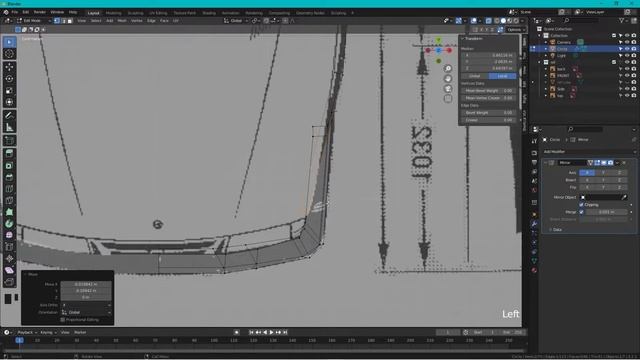Click the timeline play button
This screenshot has height=360, width=640.
click(272, 332)
